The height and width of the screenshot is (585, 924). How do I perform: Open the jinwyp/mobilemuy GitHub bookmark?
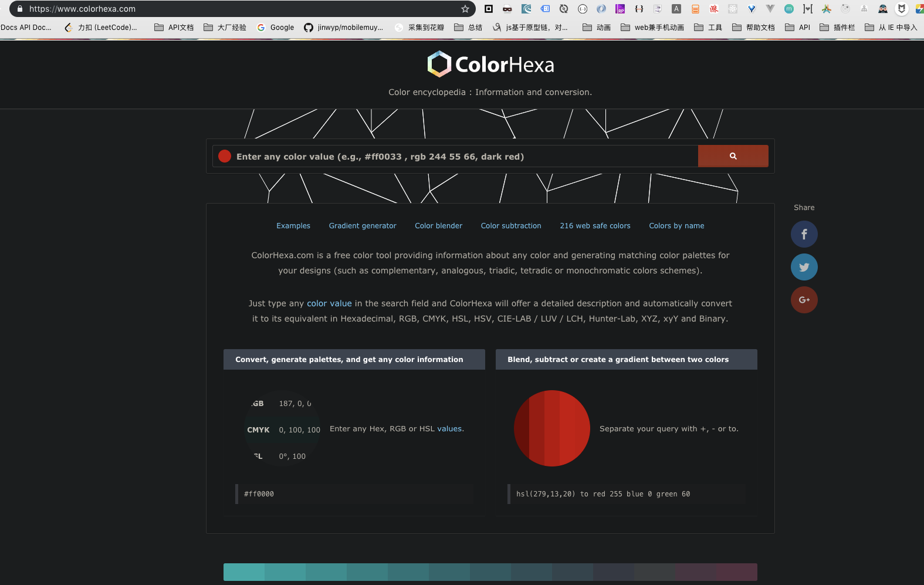(x=344, y=28)
